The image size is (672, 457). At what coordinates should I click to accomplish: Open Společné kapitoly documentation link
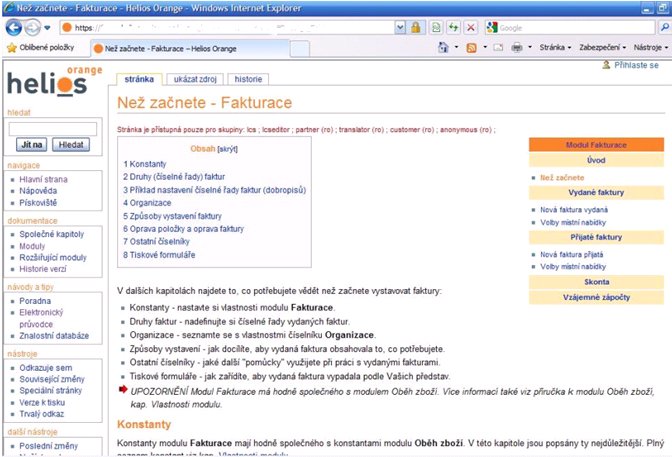pos(51,234)
